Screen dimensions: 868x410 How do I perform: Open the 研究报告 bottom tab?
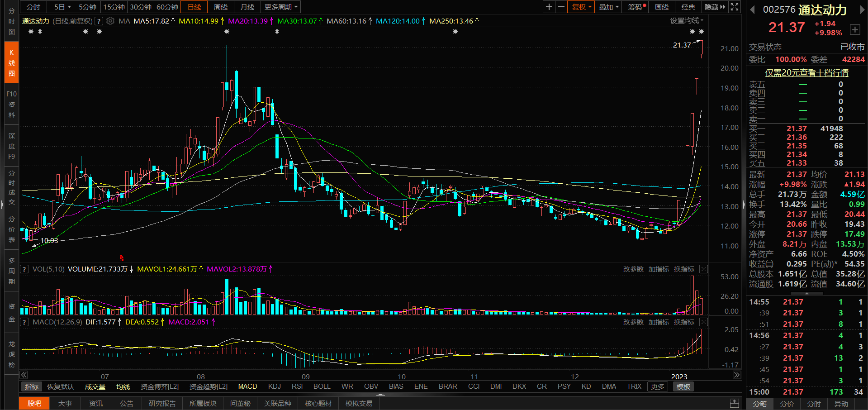tap(162, 403)
